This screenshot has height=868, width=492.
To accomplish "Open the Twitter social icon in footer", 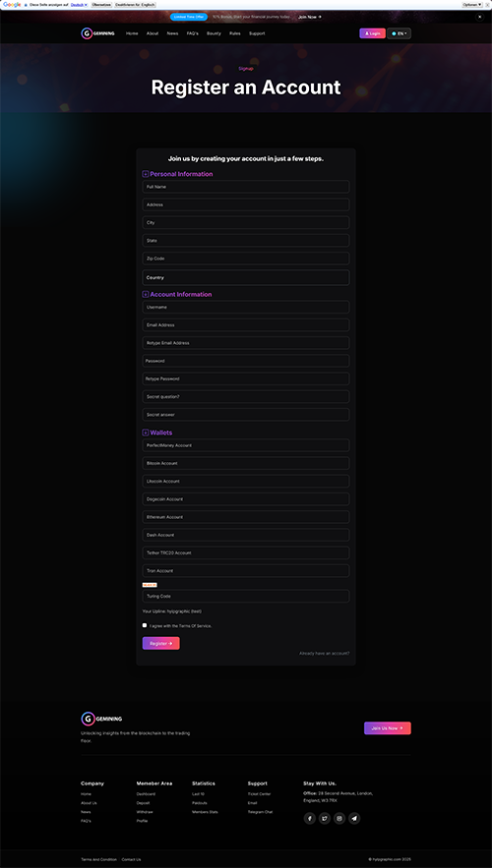I will pyautogui.click(x=325, y=818).
